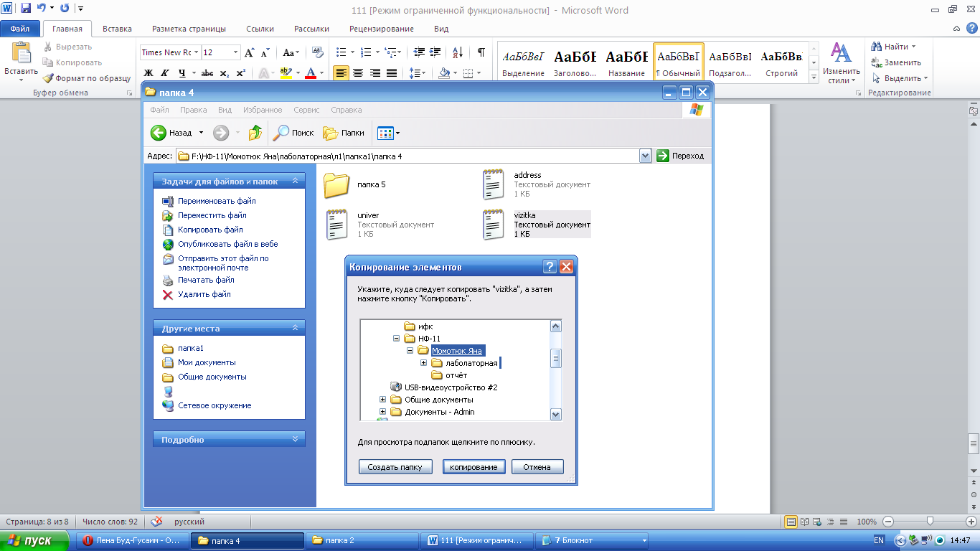This screenshot has height=551, width=980.
Task: Click the paragraph shading bucket
Action: (443, 73)
